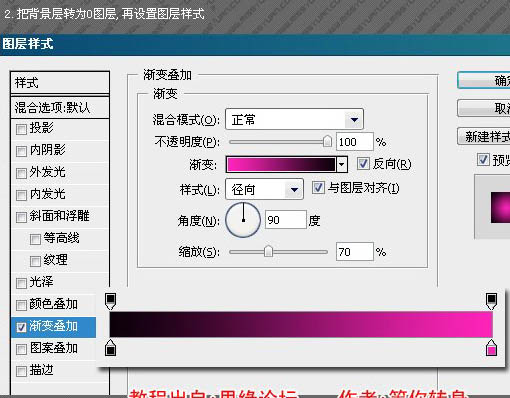Enable the 外发光 outer glow checkbox
Viewport: 510px width, 398px height.
[21, 173]
